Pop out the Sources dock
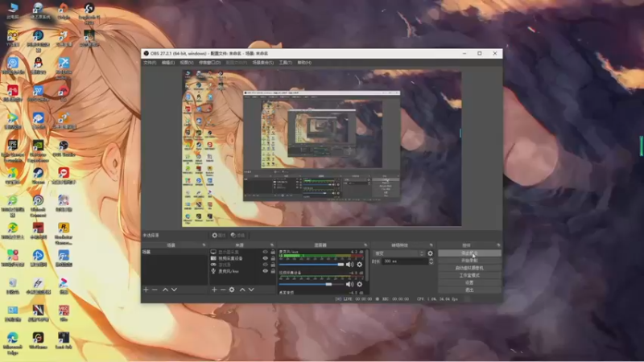 tap(272, 245)
